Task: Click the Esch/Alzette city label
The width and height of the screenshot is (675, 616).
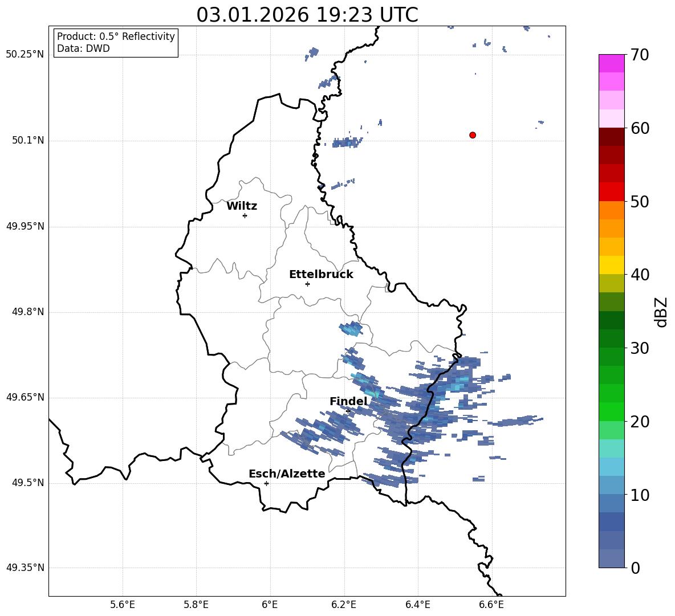Action: [287, 474]
